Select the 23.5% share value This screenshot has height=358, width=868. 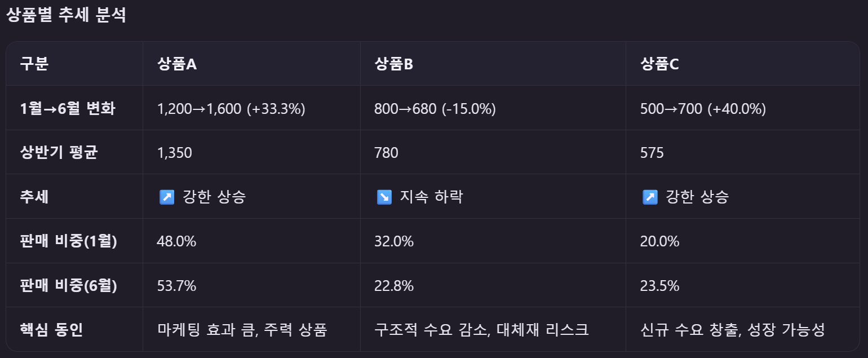tap(659, 286)
